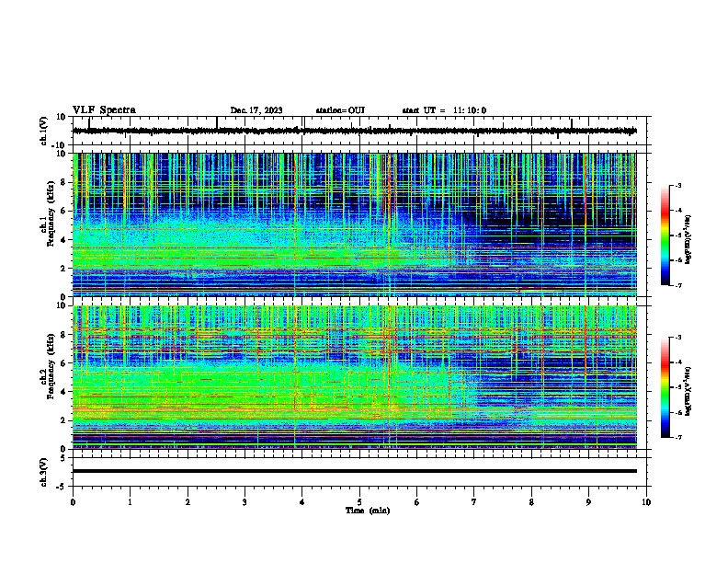Image resolution: width=728 pixels, height=563 pixels.
Task: Click the '10' tick on the time axis
Action: tap(646, 502)
